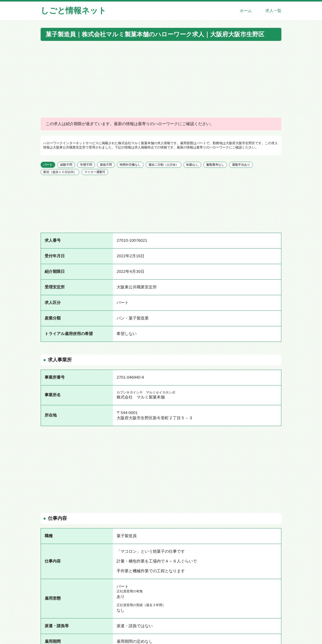322x644 pixels.
Task: Select パン・菓子製造業 industry value
Action: coord(133,318)
